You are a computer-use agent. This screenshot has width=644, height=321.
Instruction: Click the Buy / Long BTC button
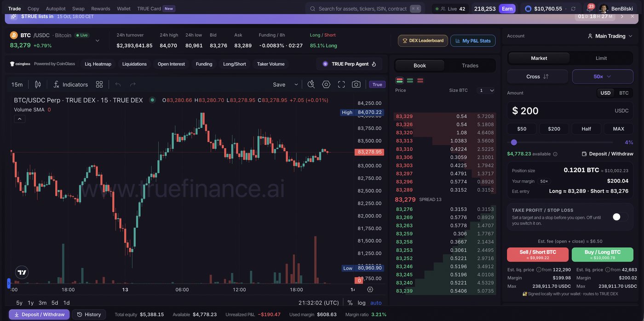click(x=603, y=254)
